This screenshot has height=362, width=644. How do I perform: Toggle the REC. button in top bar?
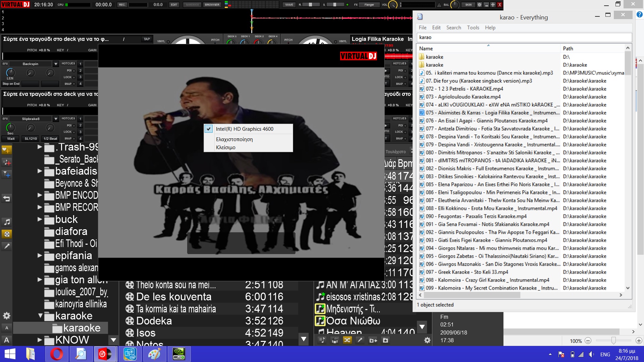[x=122, y=5]
